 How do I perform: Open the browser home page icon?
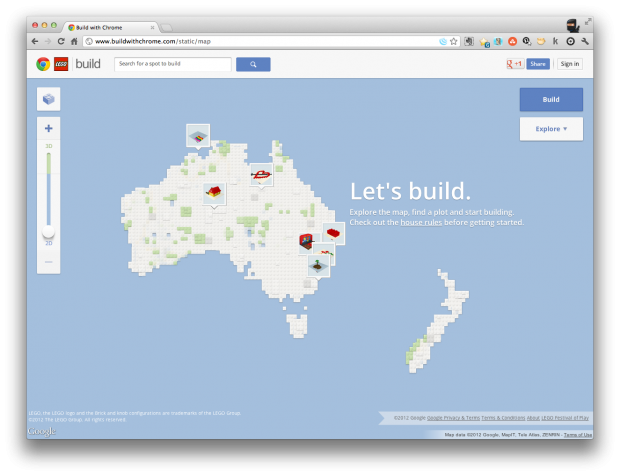[74, 41]
